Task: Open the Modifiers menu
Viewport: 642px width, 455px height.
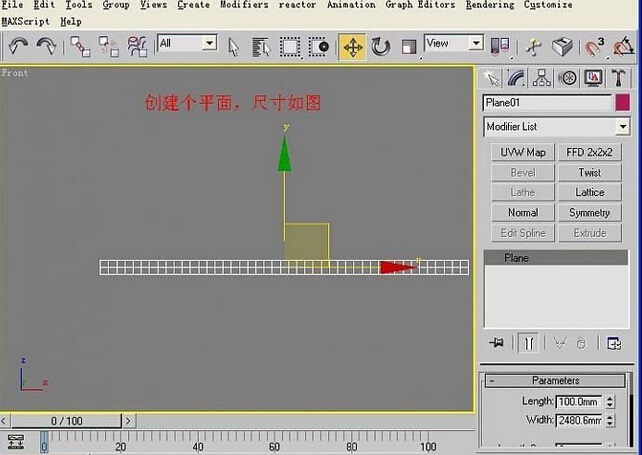Action: (x=244, y=5)
